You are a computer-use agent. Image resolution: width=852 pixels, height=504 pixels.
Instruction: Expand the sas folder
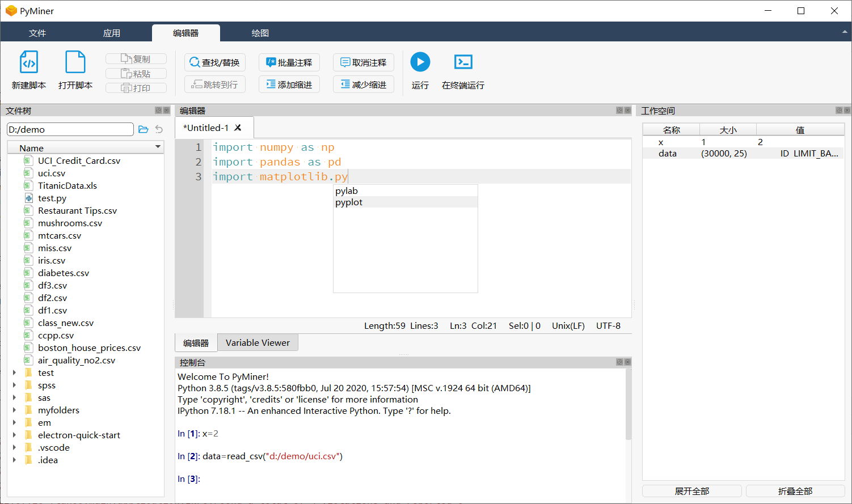(14, 397)
